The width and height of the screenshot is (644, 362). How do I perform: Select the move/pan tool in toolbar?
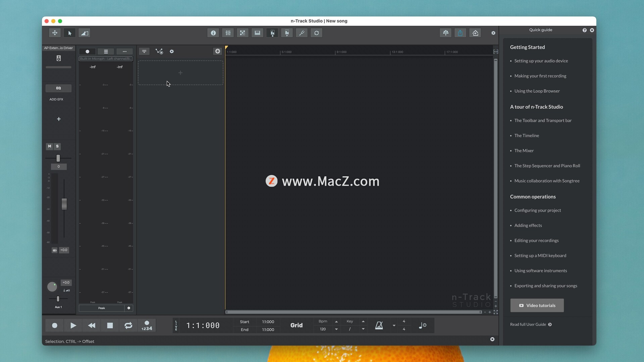pos(55,33)
